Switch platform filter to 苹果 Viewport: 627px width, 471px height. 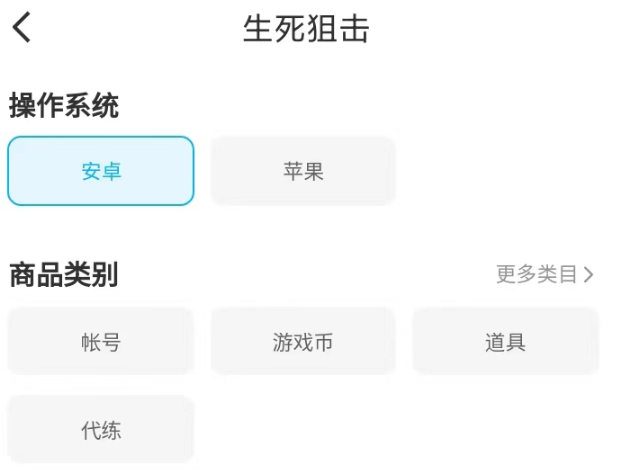coord(303,171)
